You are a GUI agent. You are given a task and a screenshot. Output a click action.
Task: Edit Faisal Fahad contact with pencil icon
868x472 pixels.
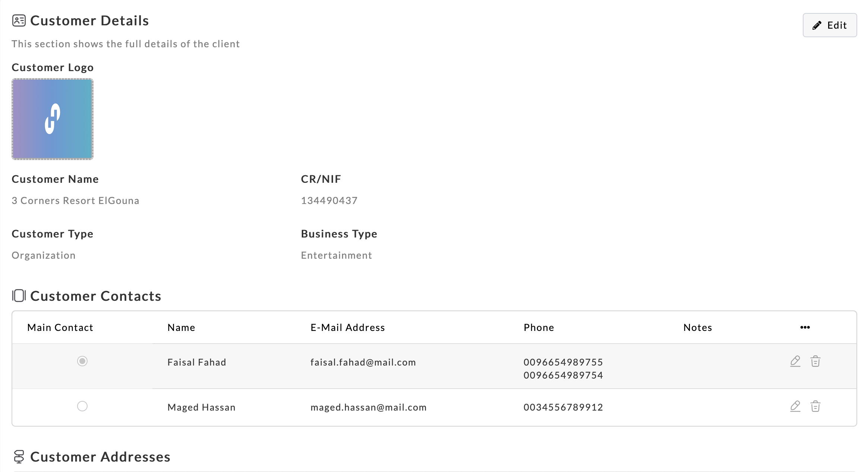(x=795, y=361)
